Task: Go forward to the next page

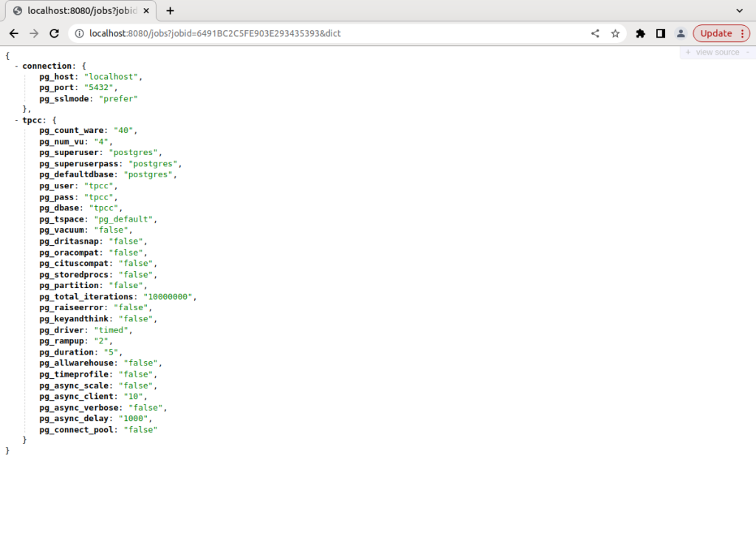Action: 34,33
